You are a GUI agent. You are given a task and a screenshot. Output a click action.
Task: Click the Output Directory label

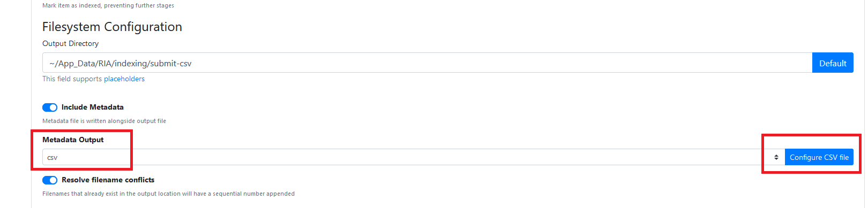[70, 43]
